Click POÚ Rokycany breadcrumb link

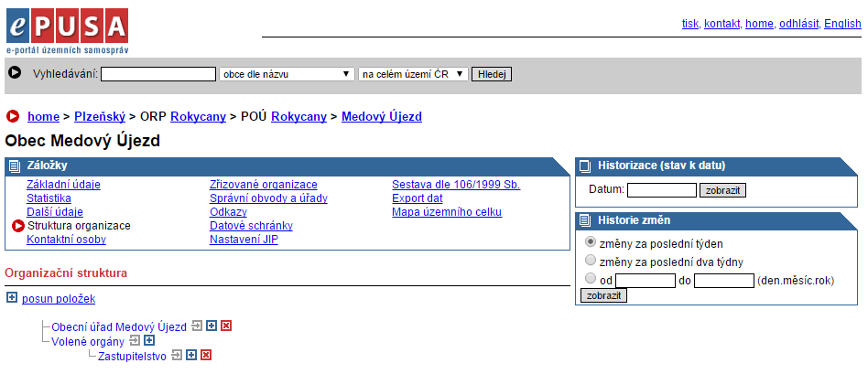(x=298, y=117)
